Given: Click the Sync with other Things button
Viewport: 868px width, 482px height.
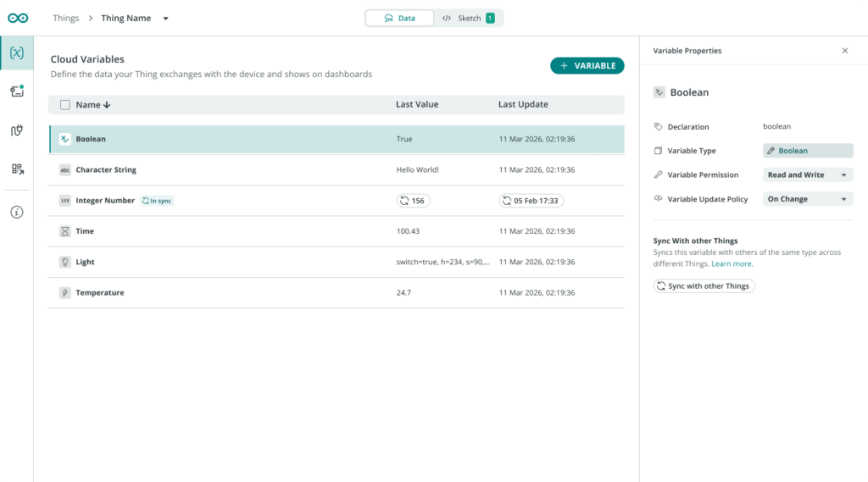Looking at the screenshot, I should [704, 286].
